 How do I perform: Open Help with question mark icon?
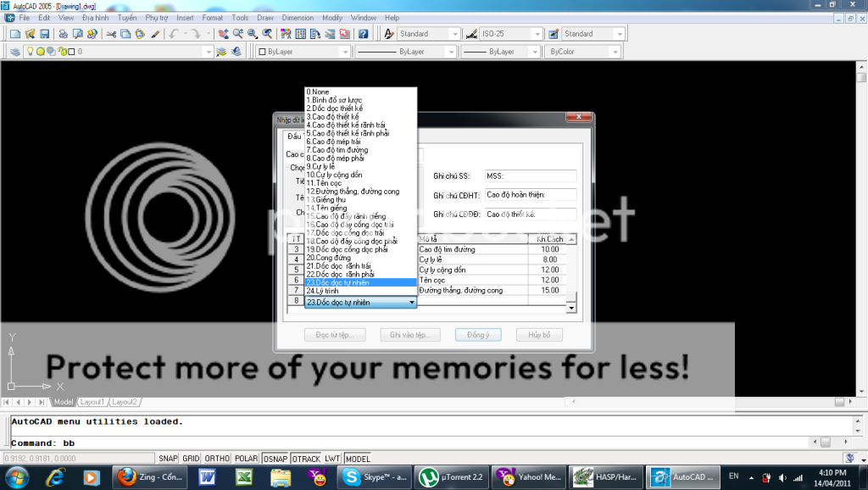coord(363,34)
